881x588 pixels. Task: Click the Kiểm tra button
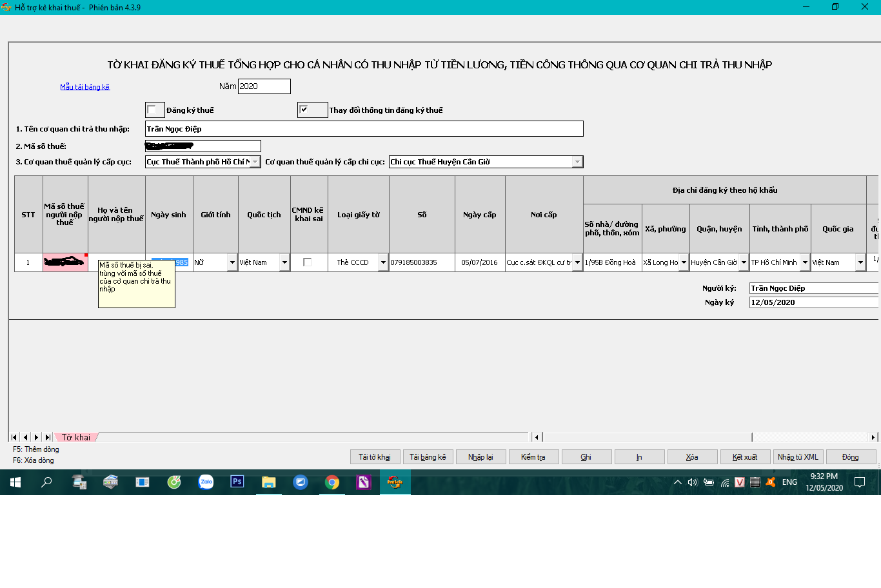pos(533,457)
